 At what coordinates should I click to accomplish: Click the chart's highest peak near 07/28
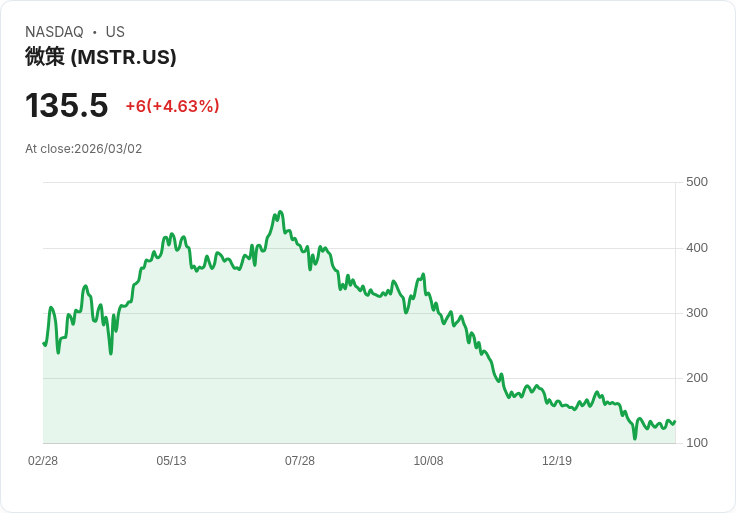click(x=280, y=212)
